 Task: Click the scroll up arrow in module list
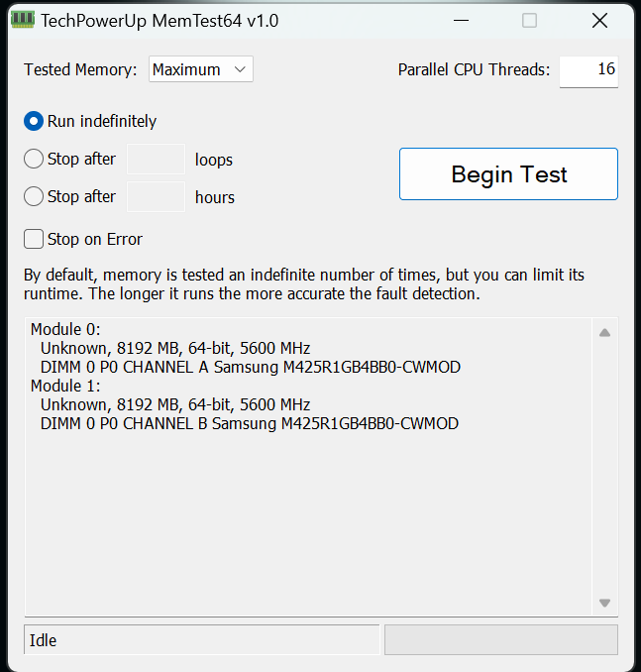(x=604, y=333)
